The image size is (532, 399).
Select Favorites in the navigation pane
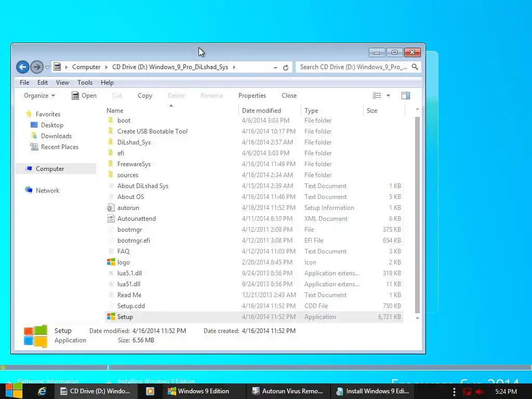pos(48,114)
